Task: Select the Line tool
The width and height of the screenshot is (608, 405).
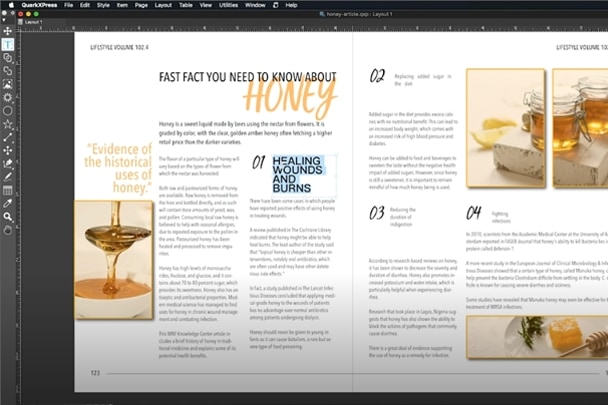Action: [x=7, y=137]
